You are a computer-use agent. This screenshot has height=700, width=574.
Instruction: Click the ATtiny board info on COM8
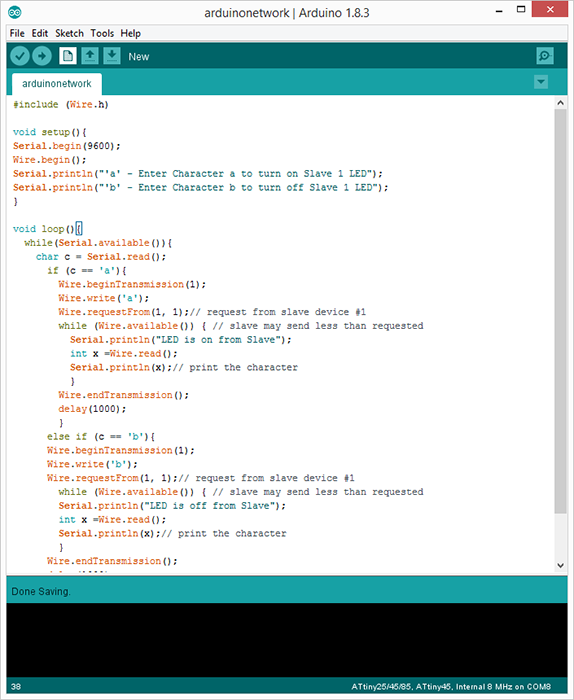tap(451, 687)
